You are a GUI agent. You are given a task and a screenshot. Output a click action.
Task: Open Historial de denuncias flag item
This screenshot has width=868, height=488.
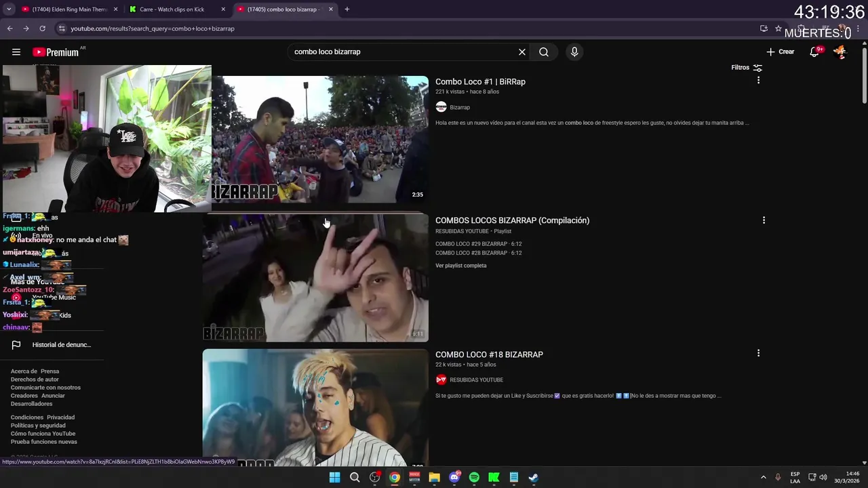[52, 345]
